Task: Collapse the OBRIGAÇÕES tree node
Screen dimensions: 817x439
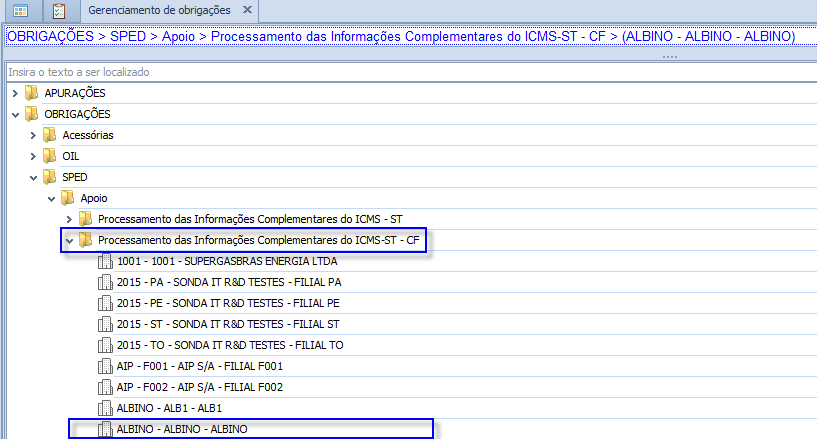Action: pos(14,114)
